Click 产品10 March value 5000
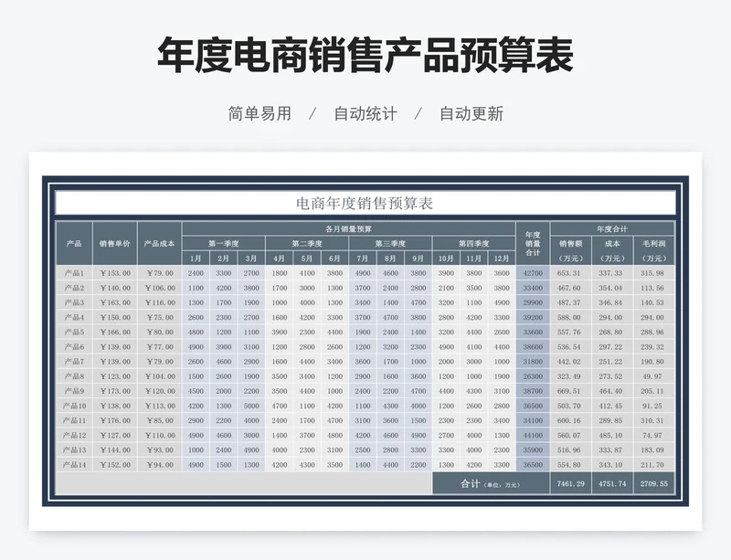731x560 pixels. (251, 406)
